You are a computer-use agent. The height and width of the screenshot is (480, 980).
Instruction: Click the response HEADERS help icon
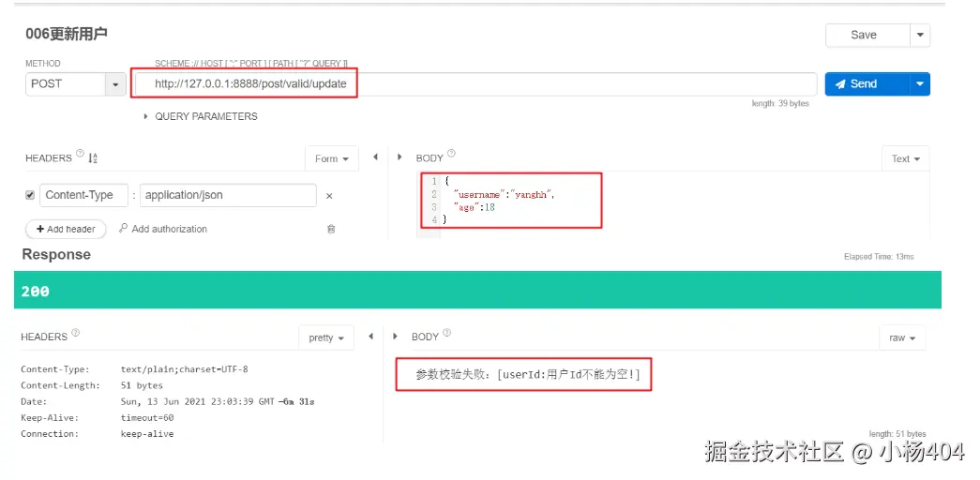[x=75, y=333]
